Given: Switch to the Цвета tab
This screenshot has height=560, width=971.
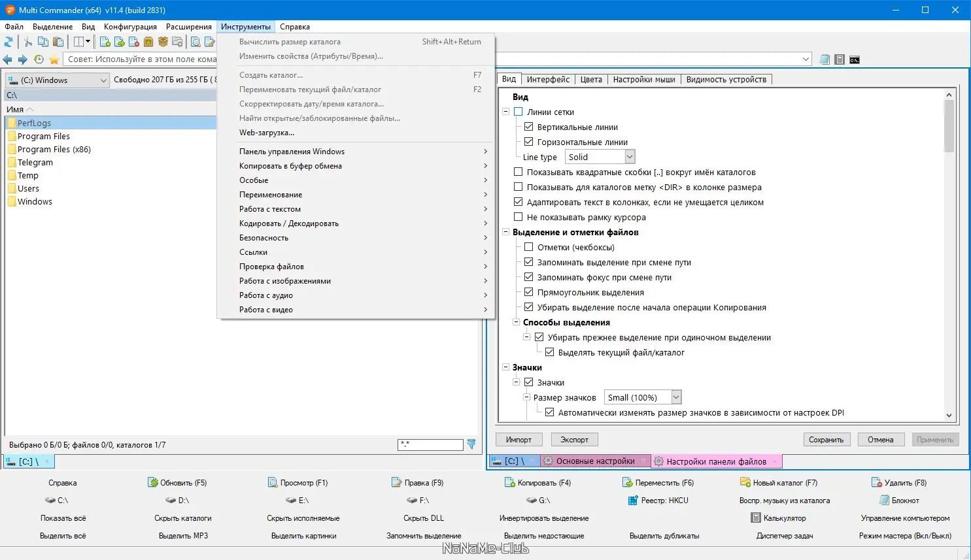Looking at the screenshot, I should pos(590,79).
